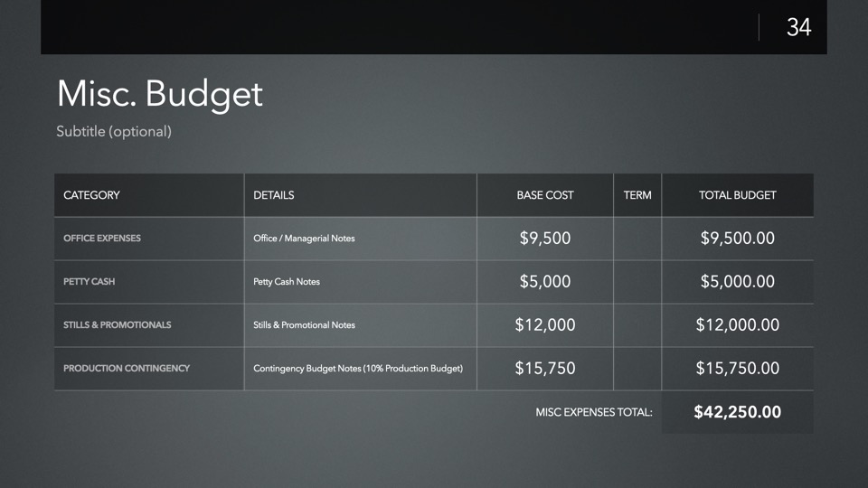Select the BASE COST column header

click(545, 195)
